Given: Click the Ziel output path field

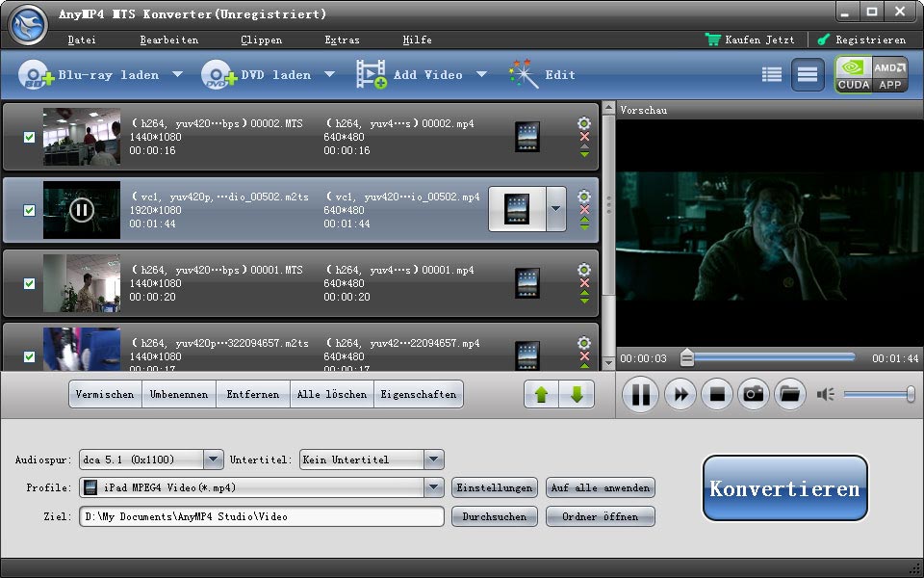Looking at the screenshot, I should tap(262, 516).
